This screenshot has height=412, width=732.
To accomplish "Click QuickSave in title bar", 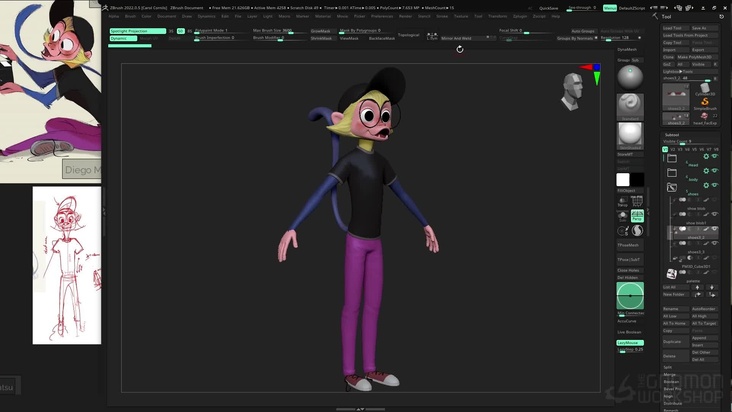I will tap(549, 8).
